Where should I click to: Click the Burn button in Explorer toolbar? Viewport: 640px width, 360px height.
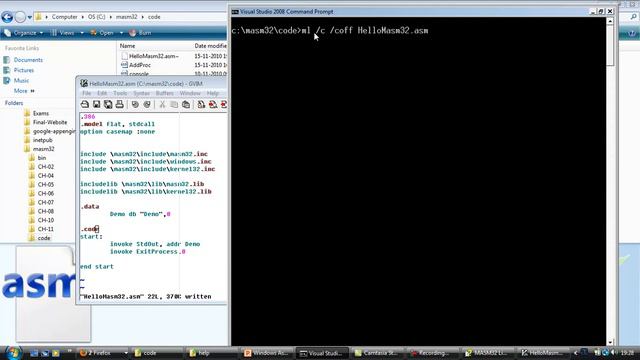(140, 33)
